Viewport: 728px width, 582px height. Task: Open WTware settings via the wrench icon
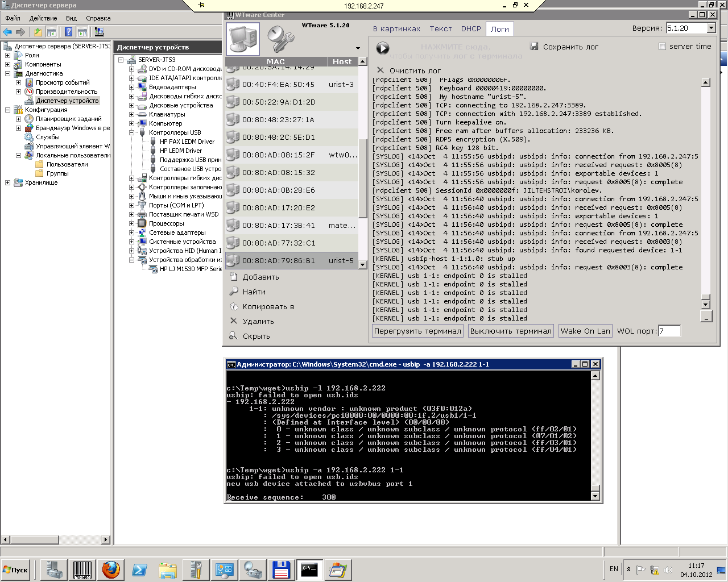(283, 39)
